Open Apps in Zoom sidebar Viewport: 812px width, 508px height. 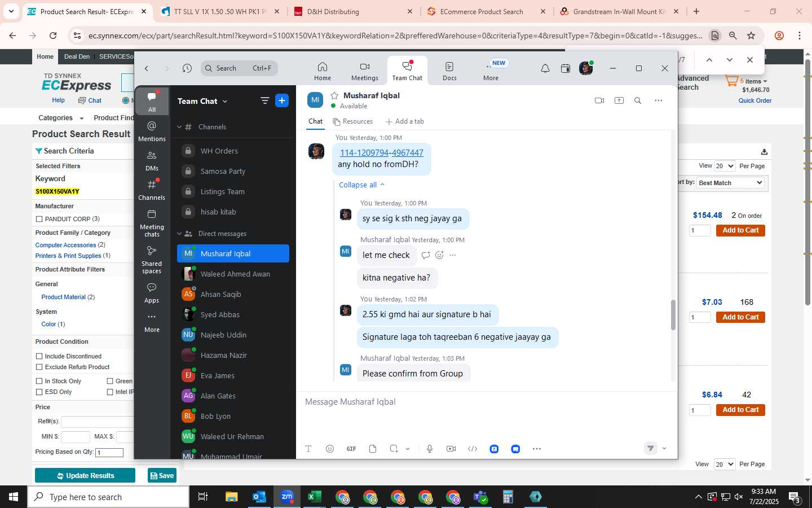152,292
